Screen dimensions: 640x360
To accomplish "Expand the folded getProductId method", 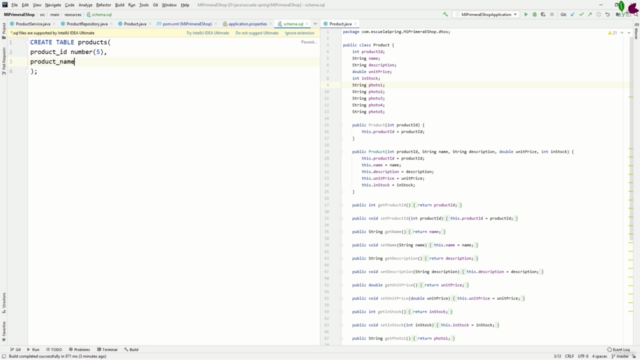I will [x=341, y=205].
